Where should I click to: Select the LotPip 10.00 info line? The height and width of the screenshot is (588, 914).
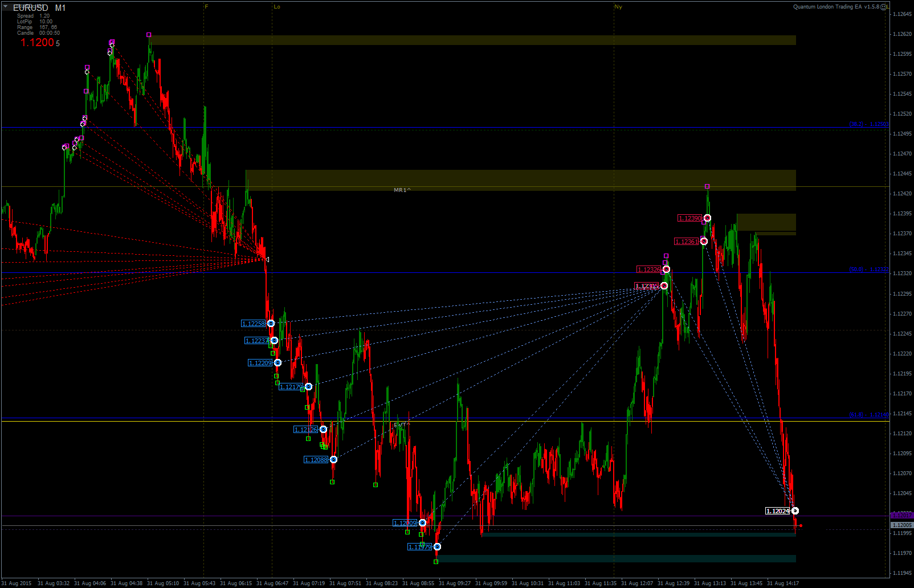pyautogui.click(x=34, y=22)
